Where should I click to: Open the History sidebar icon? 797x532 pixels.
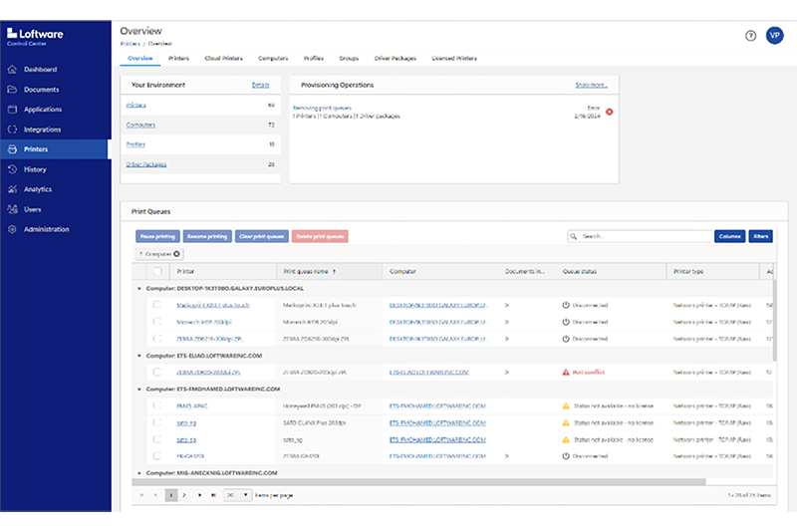point(13,169)
